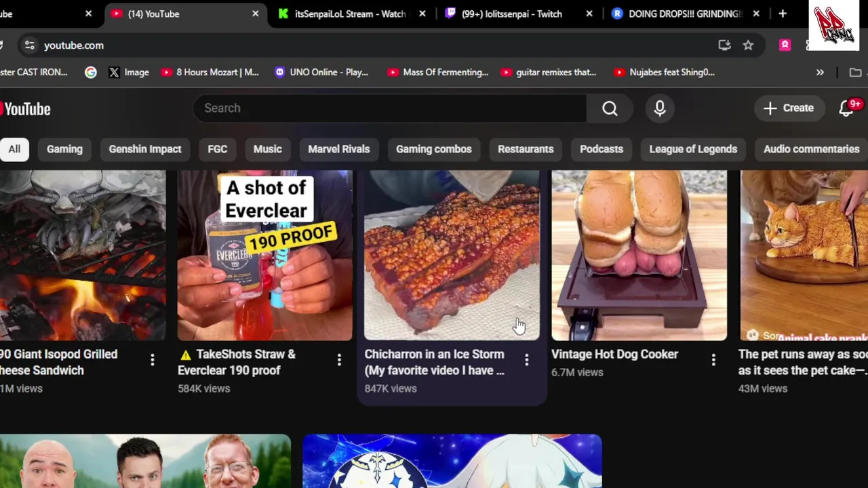
Task: Open notifications bell showing 9+
Action: pyautogui.click(x=847, y=108)
